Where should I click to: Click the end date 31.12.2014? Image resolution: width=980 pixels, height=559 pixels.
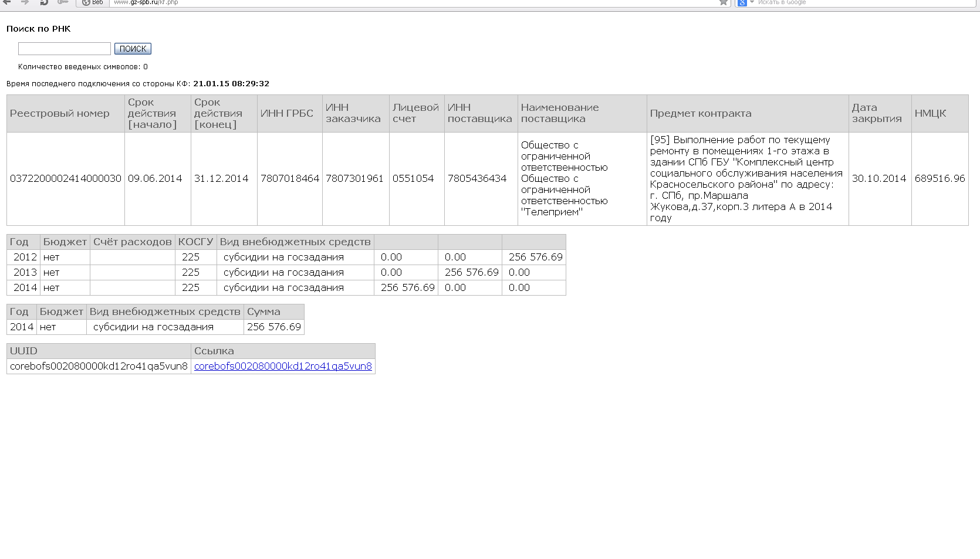pyautogui.click(x=221, y=178)
